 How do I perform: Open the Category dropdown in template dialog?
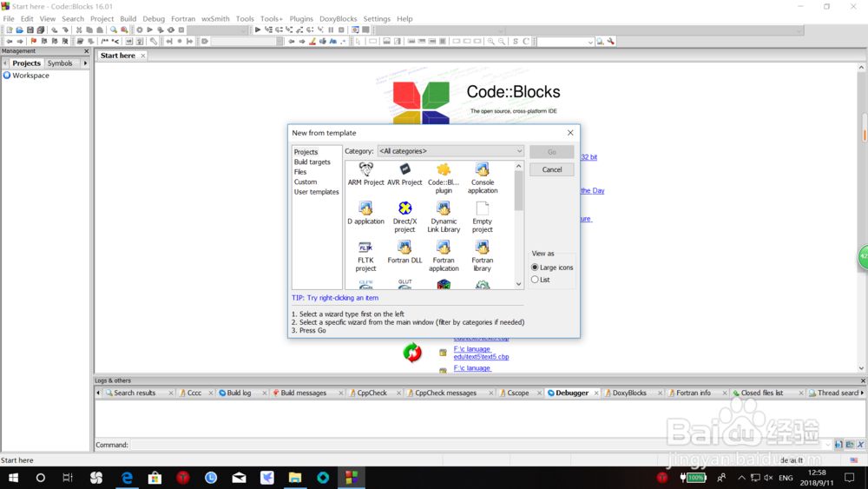(450, 151)
